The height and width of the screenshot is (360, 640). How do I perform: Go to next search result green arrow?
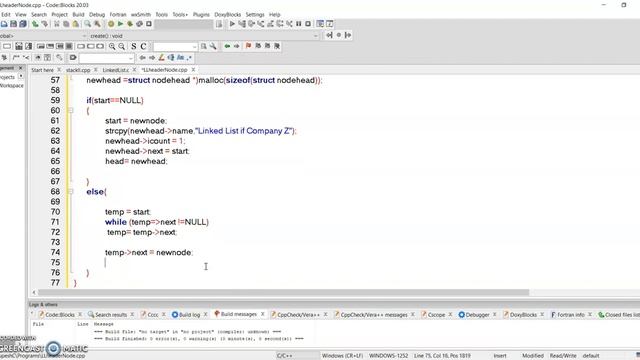tap(236, 46)
